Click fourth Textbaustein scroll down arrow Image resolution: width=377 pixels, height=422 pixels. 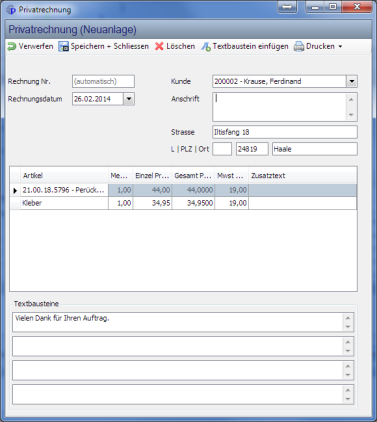(x=348, y=399)
